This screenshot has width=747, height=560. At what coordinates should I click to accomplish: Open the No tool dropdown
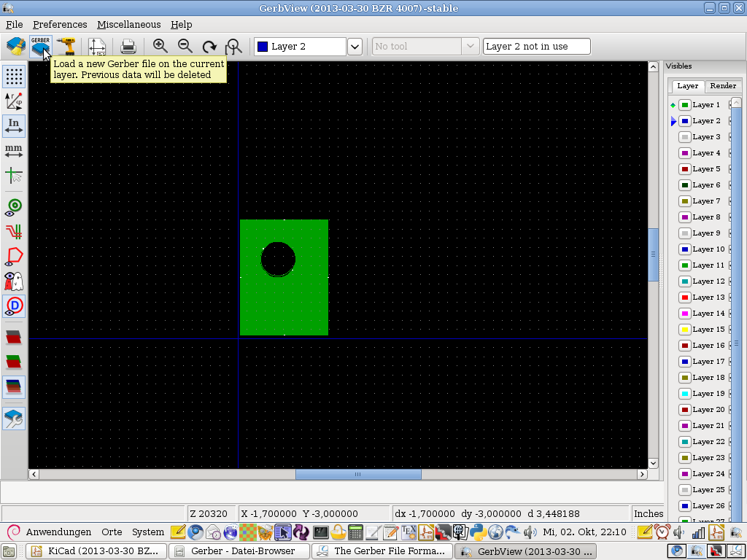click(x=425, y=47)
